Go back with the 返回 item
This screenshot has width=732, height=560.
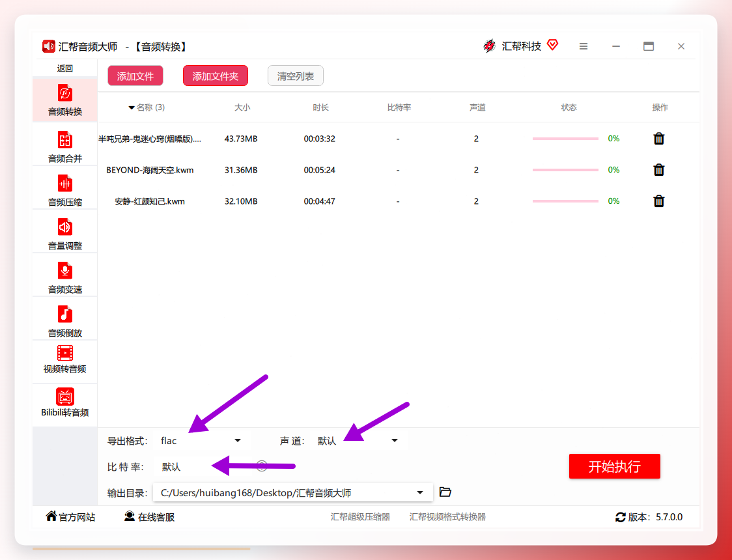(65, 68)
